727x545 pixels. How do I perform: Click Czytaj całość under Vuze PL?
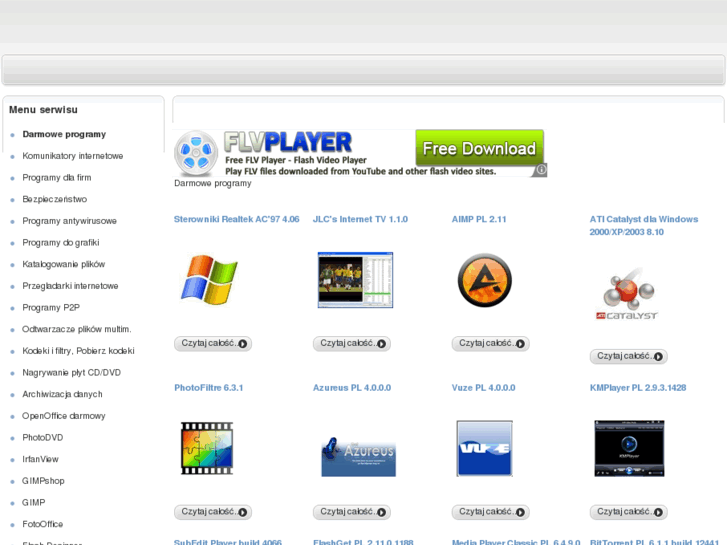pos(491,512)
